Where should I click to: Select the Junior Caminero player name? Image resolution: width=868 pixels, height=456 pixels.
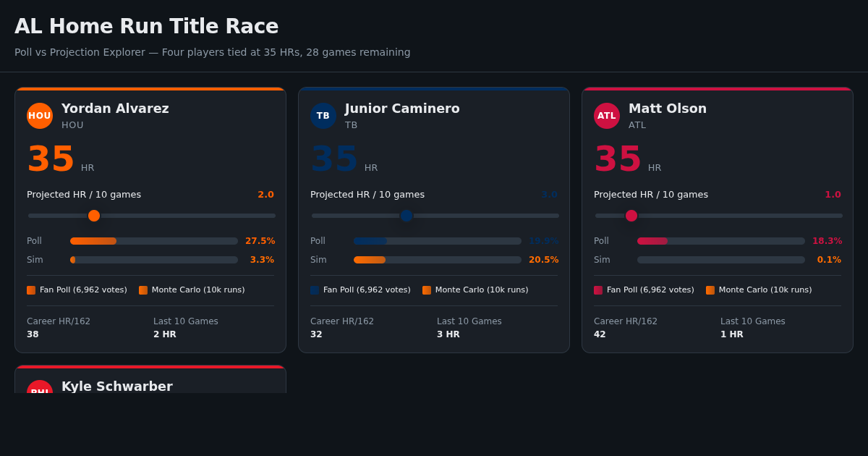(x=402, y=109)
